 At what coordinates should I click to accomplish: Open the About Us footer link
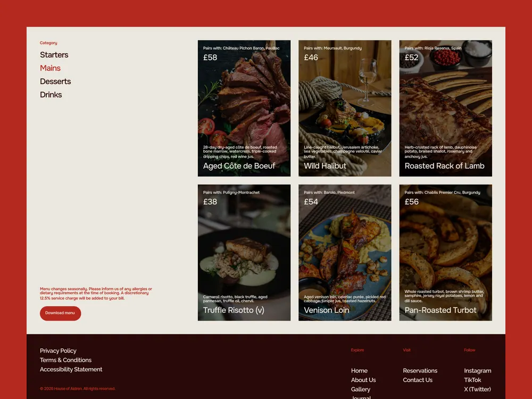click(363, 380)
